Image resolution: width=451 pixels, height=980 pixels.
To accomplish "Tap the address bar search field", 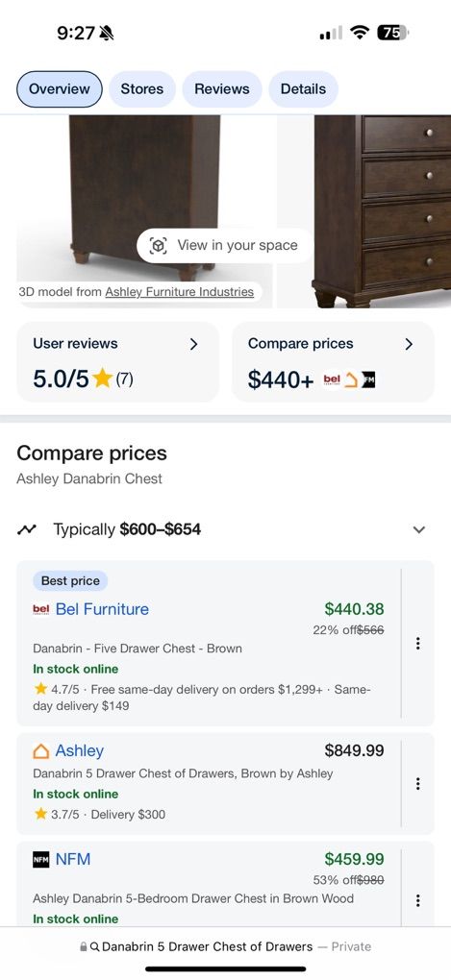I will click(x=225, y=947).
